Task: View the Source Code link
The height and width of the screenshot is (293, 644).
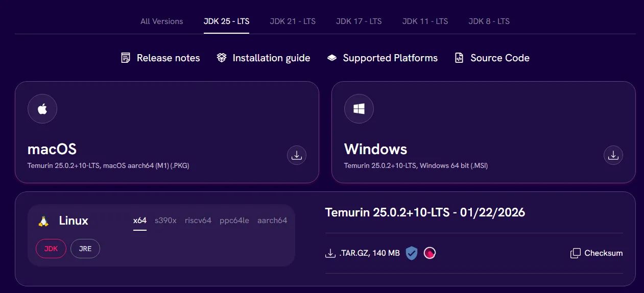Action: pos(492,58)
